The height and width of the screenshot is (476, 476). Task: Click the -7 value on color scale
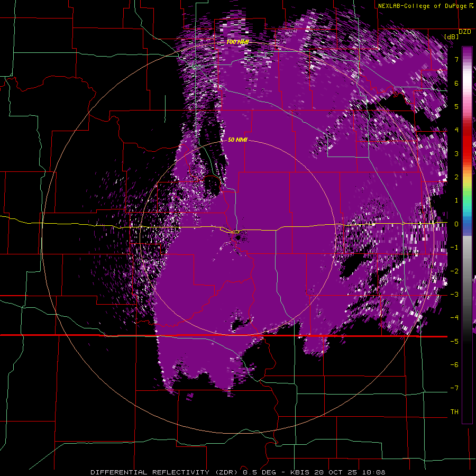coord(454,388)
